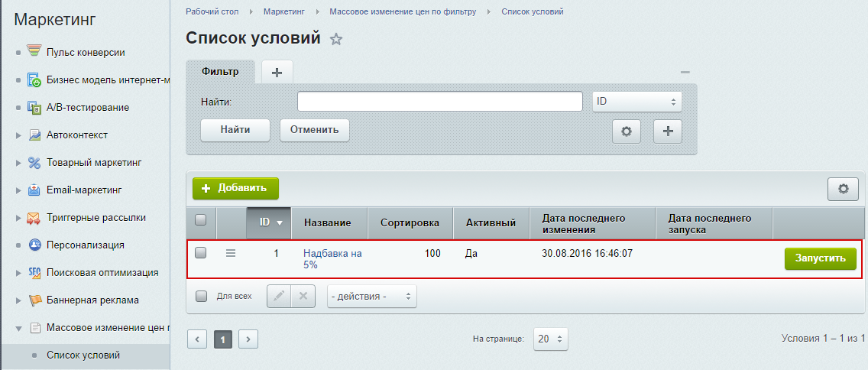This screenshot has width=868, height=370.
Task: Click the row actions hamburger menu icon
Action: 231,253
